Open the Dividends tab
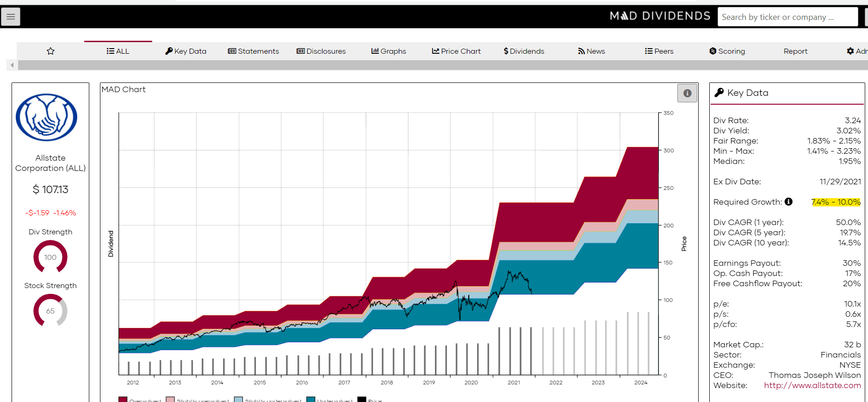The width and height of the screenshot is (868, 402). [x=524, y=51]
